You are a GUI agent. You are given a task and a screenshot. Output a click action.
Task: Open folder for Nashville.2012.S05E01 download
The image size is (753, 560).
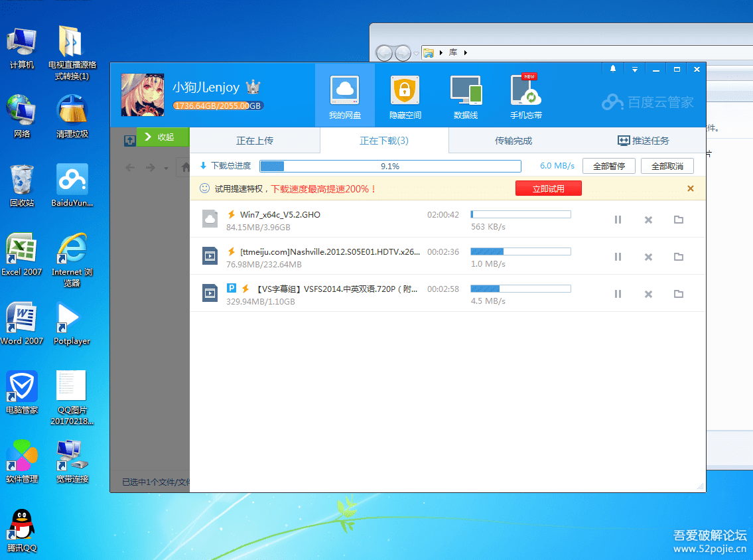679,257
